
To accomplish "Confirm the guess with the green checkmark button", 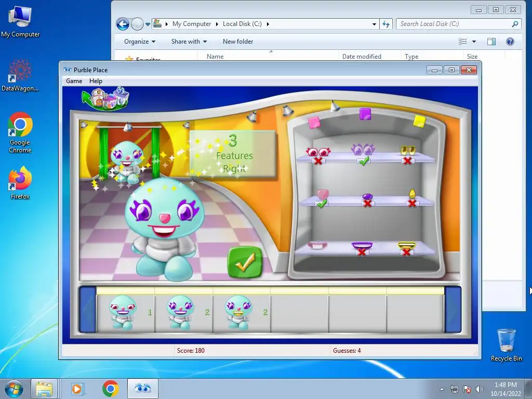I will pyautogui.click(x=245, y=262).
